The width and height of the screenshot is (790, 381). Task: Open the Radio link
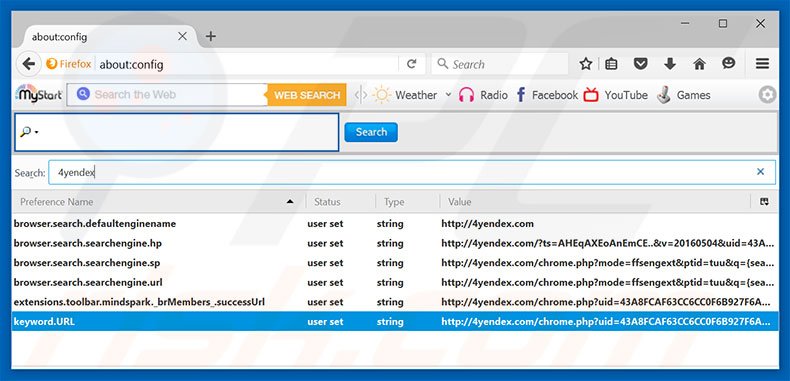coord(494,95)
